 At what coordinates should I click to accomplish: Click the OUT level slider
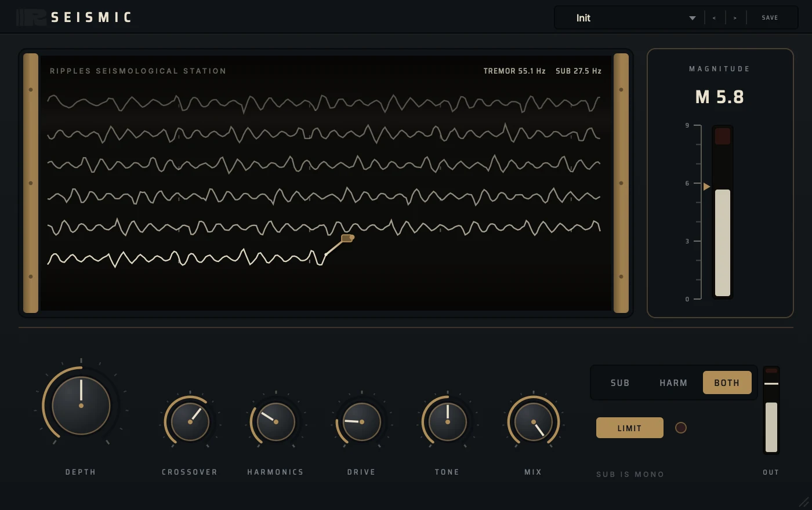click(x=771, y=410)
